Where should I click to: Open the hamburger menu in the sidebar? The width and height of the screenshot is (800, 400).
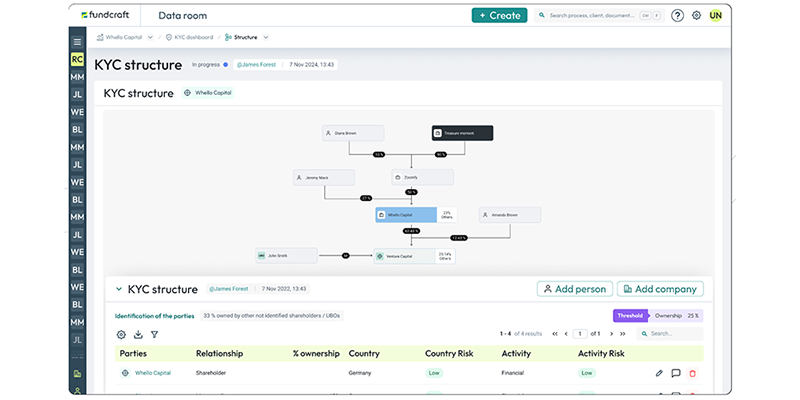point(77,42)
